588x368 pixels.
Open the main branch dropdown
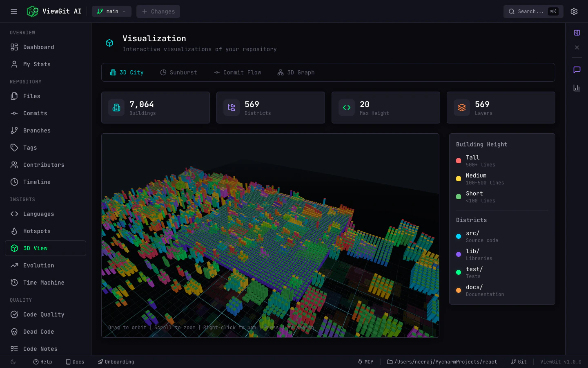coord(111,11)
